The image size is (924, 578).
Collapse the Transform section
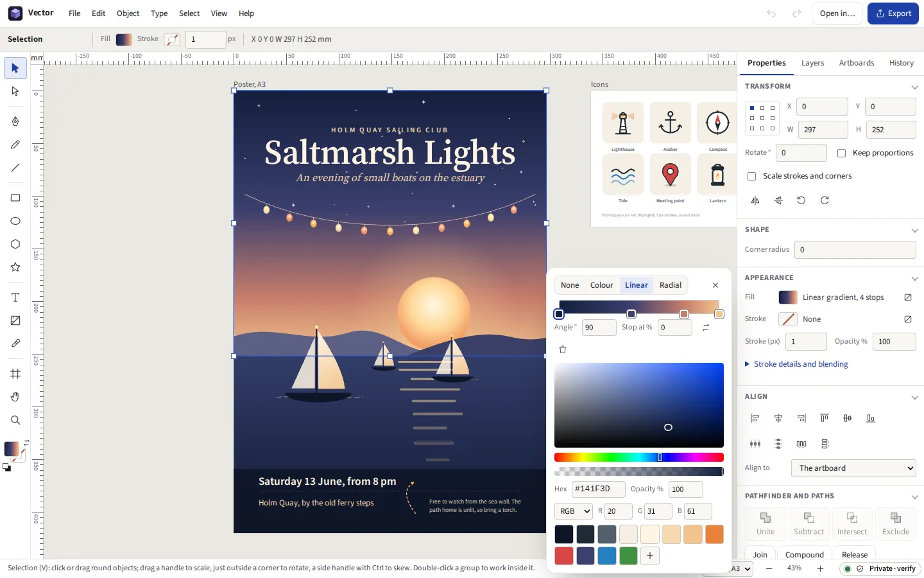(x=914, y=87)
